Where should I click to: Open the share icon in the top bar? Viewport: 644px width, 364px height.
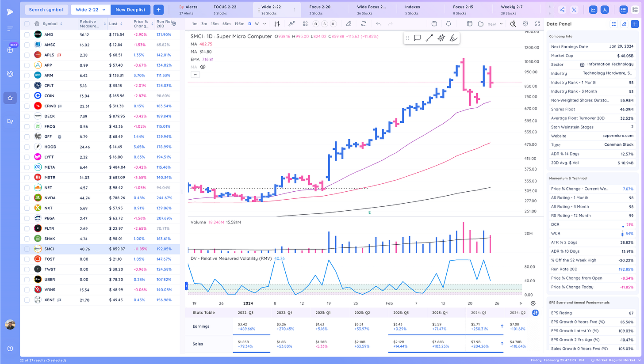562,9
